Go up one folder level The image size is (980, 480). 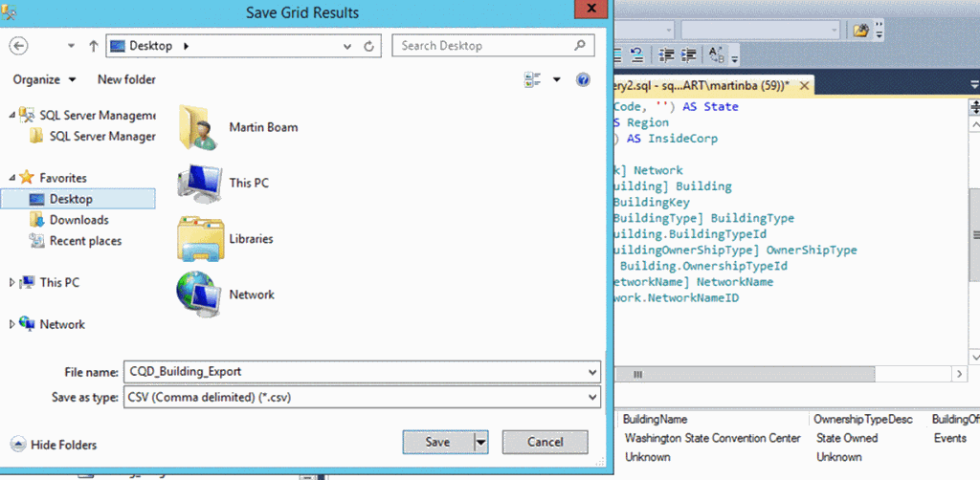(93, 45)
